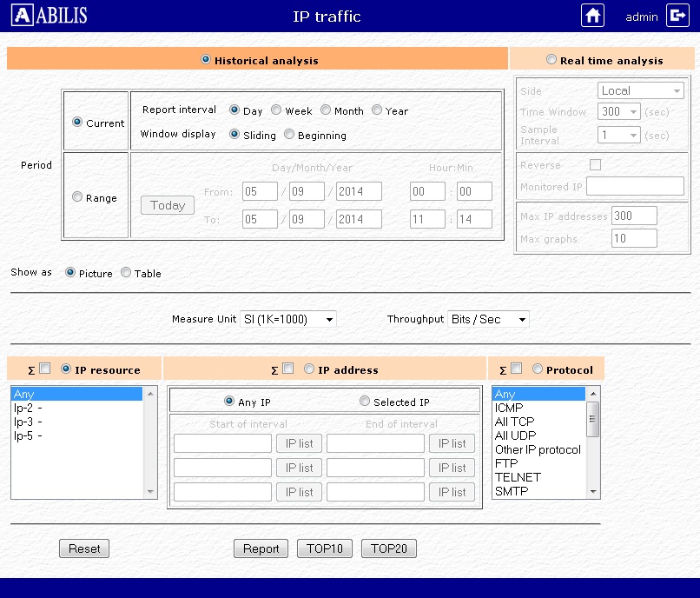Click the Report button
The height and width of the screenshot is (598, 700).
pyautogui.click(x=261, y=548)
